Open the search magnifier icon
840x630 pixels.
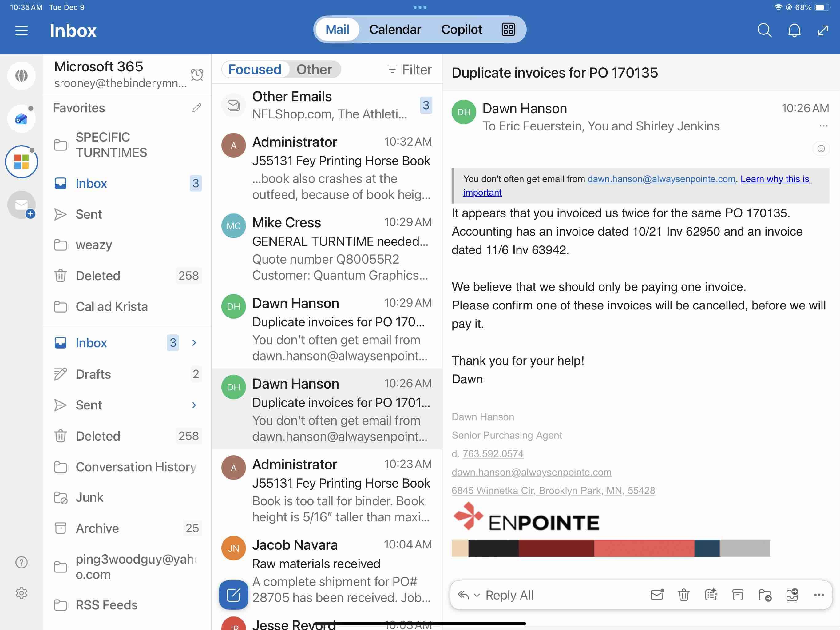coord(764,30)
